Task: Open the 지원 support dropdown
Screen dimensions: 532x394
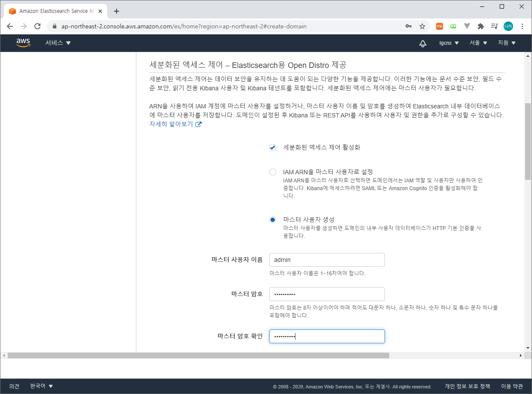Action: pos(507,43)
